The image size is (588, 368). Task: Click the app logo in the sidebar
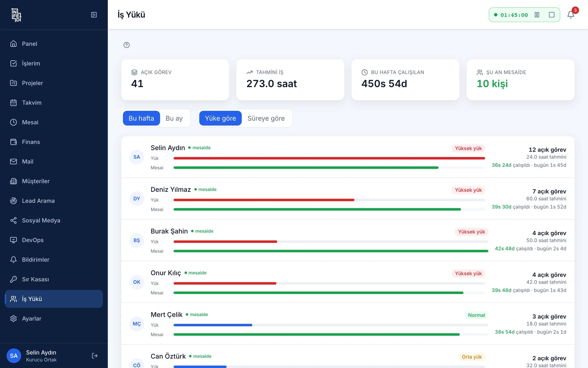coord(16,15)
